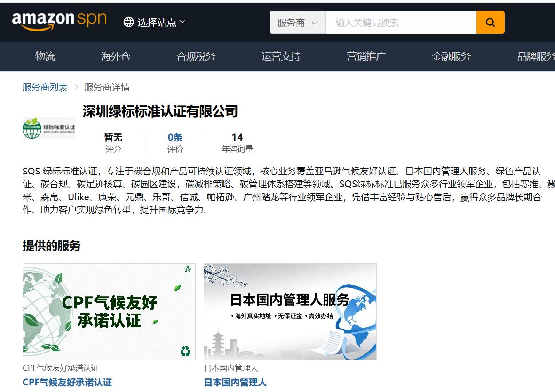
Task: Select the 运营支持 navigation item
Action: [x=281, y=56]
